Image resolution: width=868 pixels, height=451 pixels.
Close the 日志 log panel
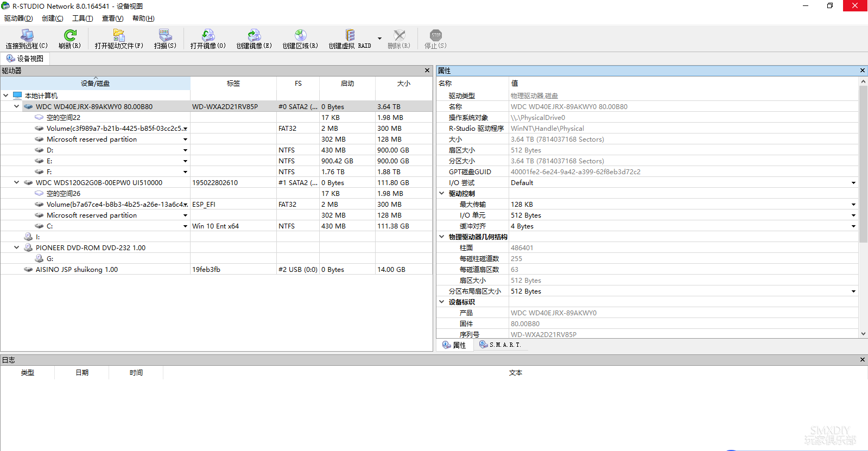(x=863, y=360)
